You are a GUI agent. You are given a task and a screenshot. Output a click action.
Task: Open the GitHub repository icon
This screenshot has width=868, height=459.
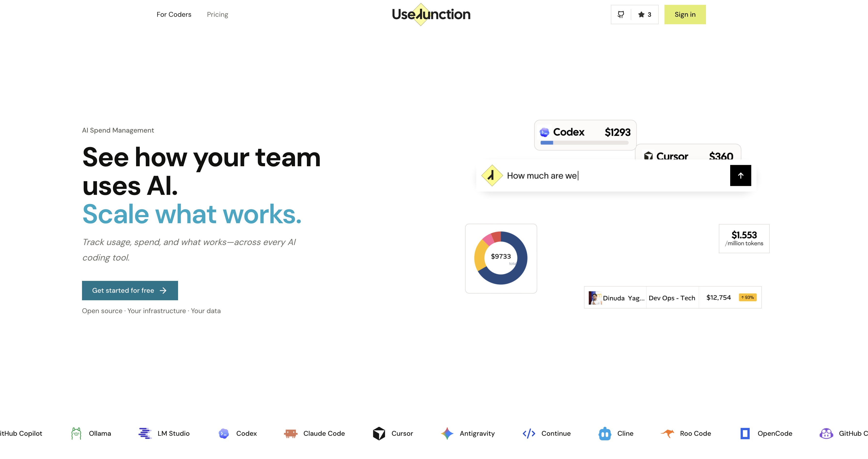coord(621,15)
